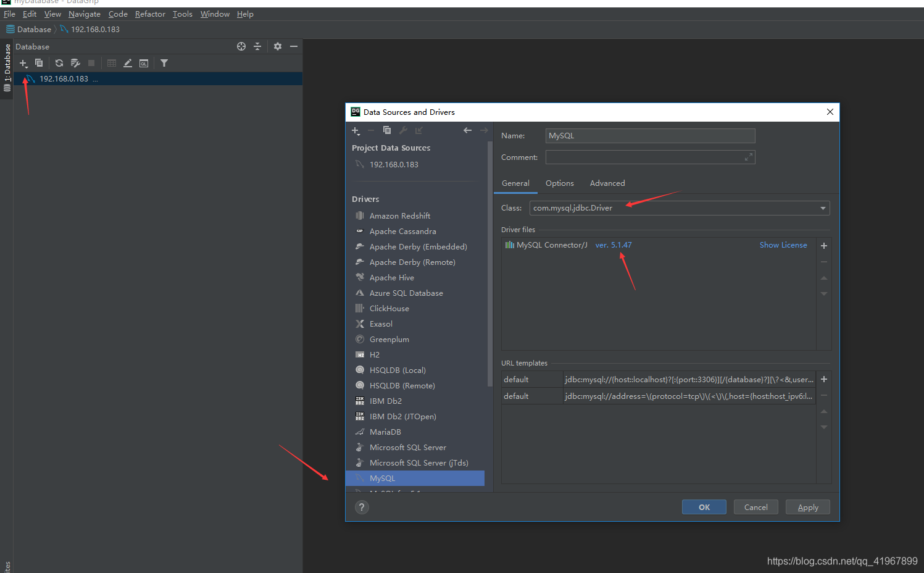Click the Name input field containing MySQL
The image size is (924, 573).
pos(651,136)
